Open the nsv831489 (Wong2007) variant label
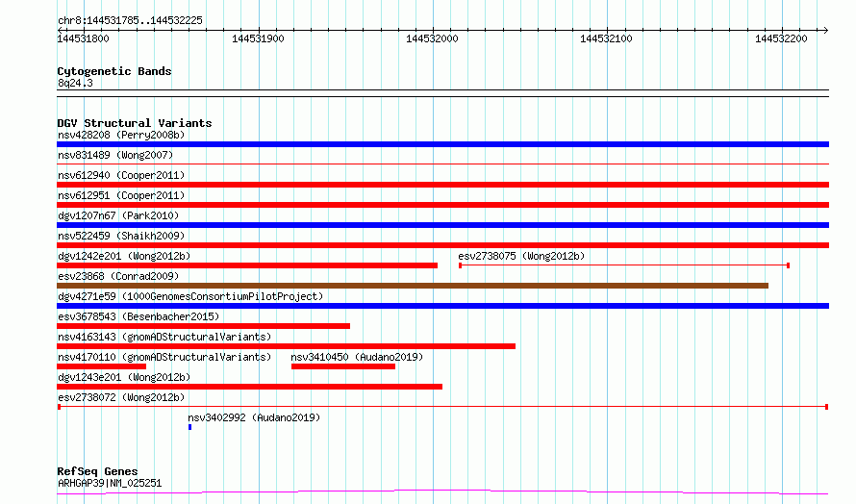This screenshot has height=504, width=856. (115, 155)
